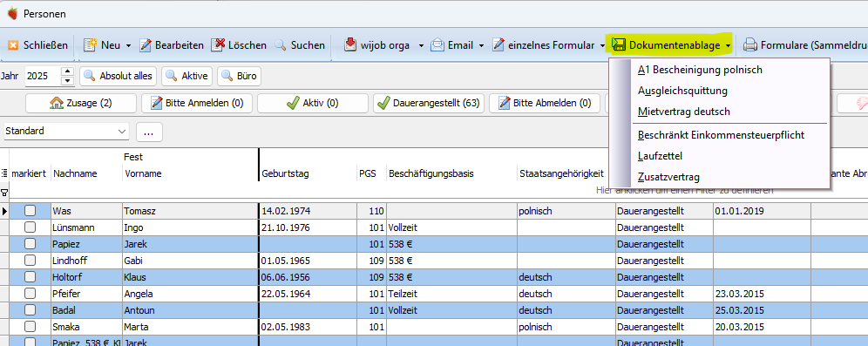The image size is (868, 346).
Task: Click the Email envelope icon
Action: click(437, 44)
